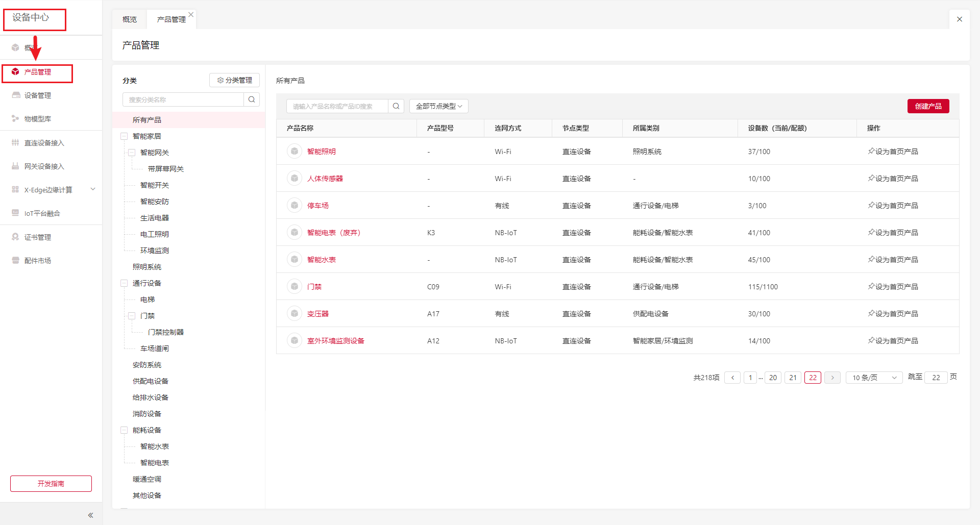Open the 室外环境监测设备 product link
980x525 pixels.
coord(335,341)
